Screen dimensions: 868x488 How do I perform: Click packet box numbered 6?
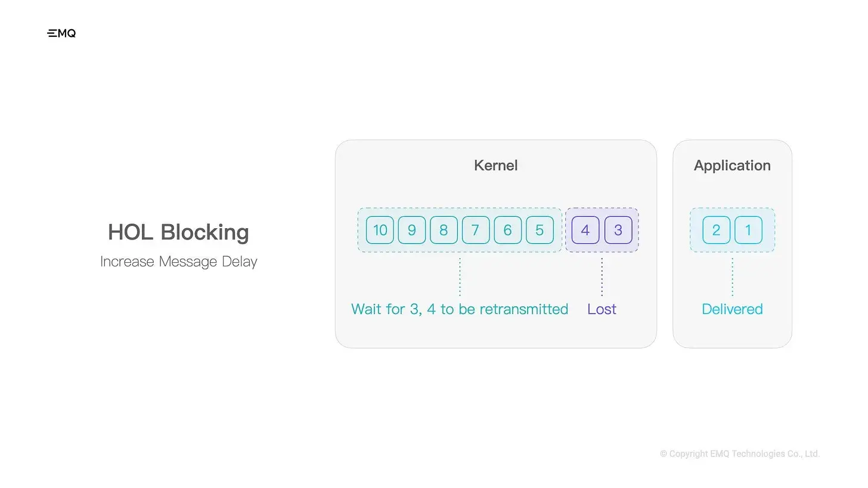507,230
